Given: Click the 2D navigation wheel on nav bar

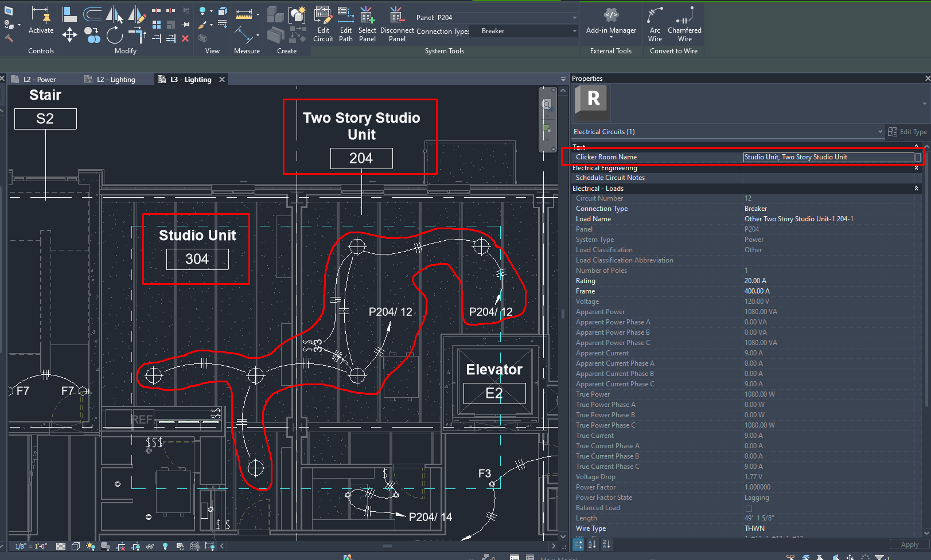Looking at the screenshot, I should [x=547, y=104].
